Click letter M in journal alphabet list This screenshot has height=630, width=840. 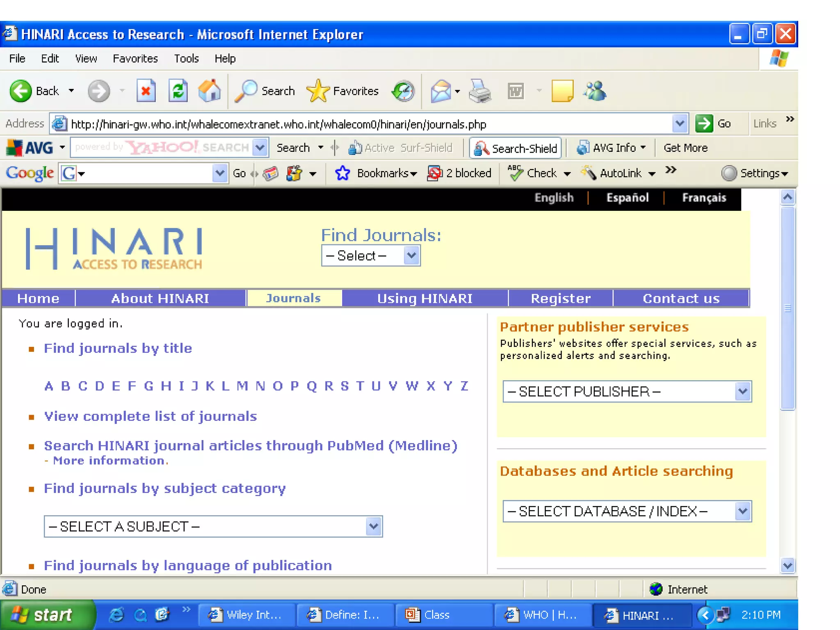click(242, 386)
